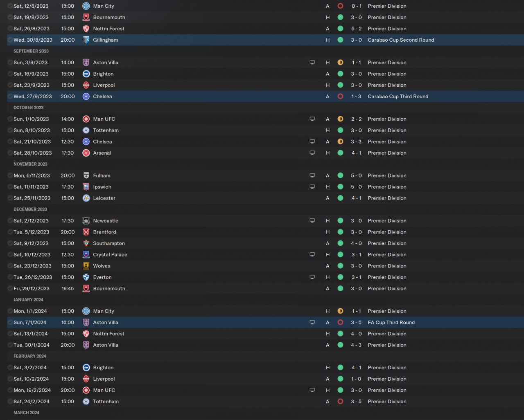The height and width of the screenshot is (420, 524).
Task: Open Carabao Cup Second Round competition link
Action: [400, 40]
